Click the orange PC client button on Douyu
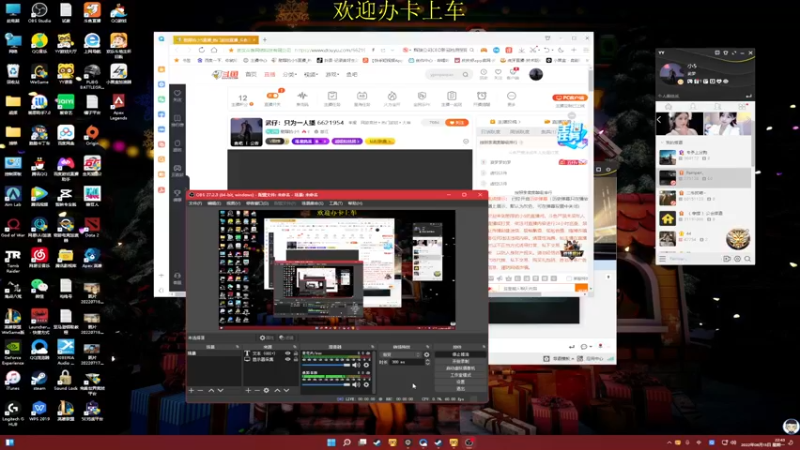Viewport: 800px width, 450px height. pyautogui.click(x=570, y=97)
